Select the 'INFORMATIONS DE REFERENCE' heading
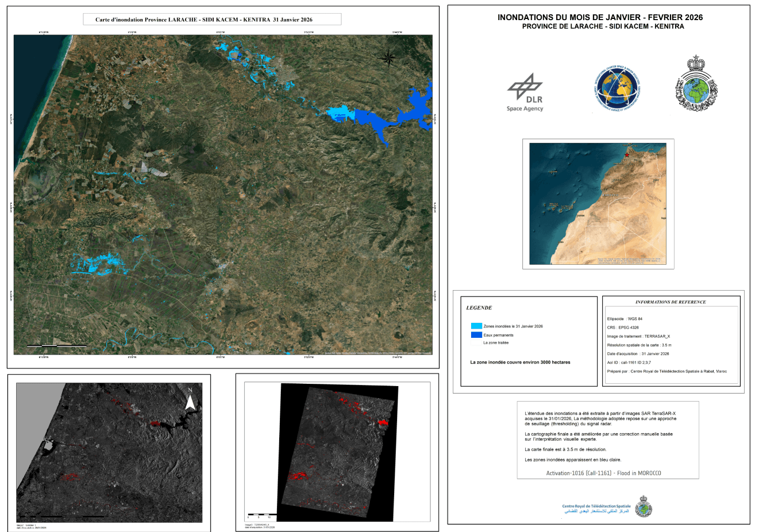The width and height of the screenshot is (763, 532). pyautogui.click(x=670, y=302)
